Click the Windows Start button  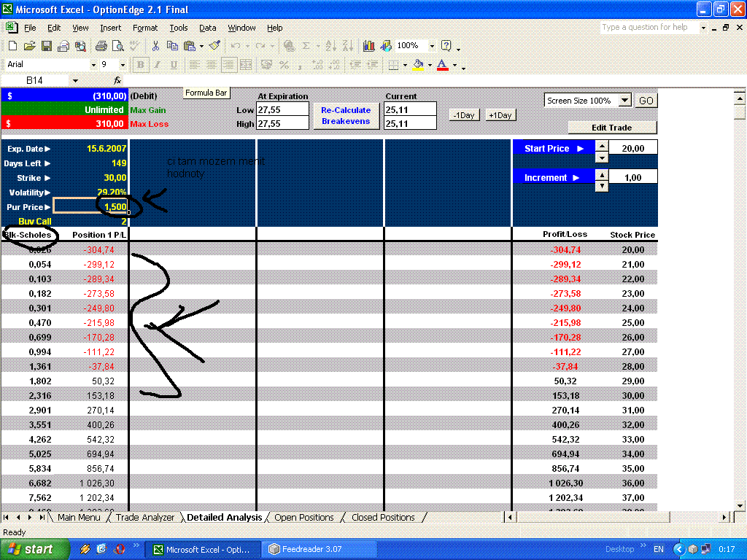[34, 549]
